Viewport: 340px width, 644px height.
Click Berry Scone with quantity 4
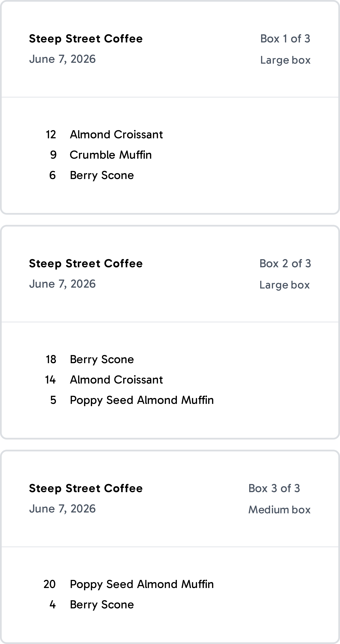click(x=102, y=605)
